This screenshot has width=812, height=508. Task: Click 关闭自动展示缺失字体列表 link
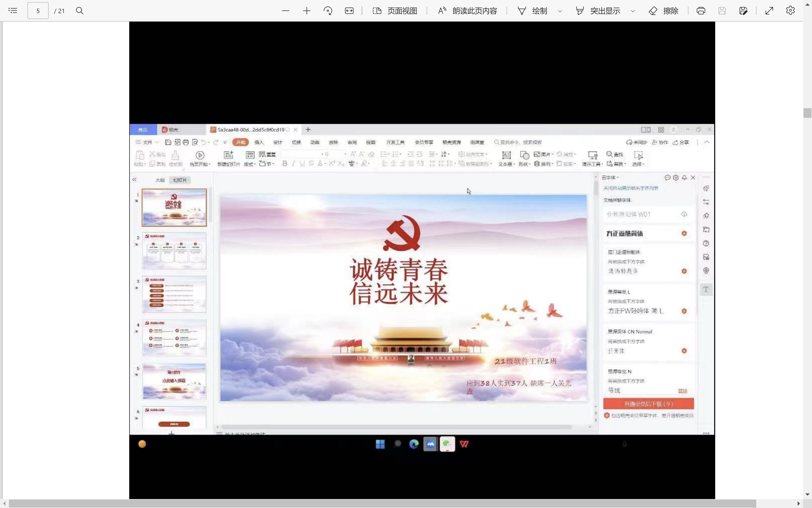(x=631, y=188)
